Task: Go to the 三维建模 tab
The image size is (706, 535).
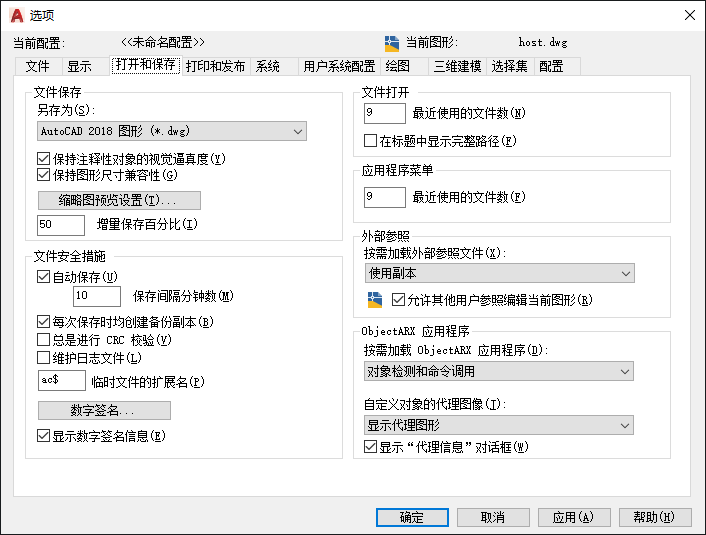Action: tap(457, 66)
